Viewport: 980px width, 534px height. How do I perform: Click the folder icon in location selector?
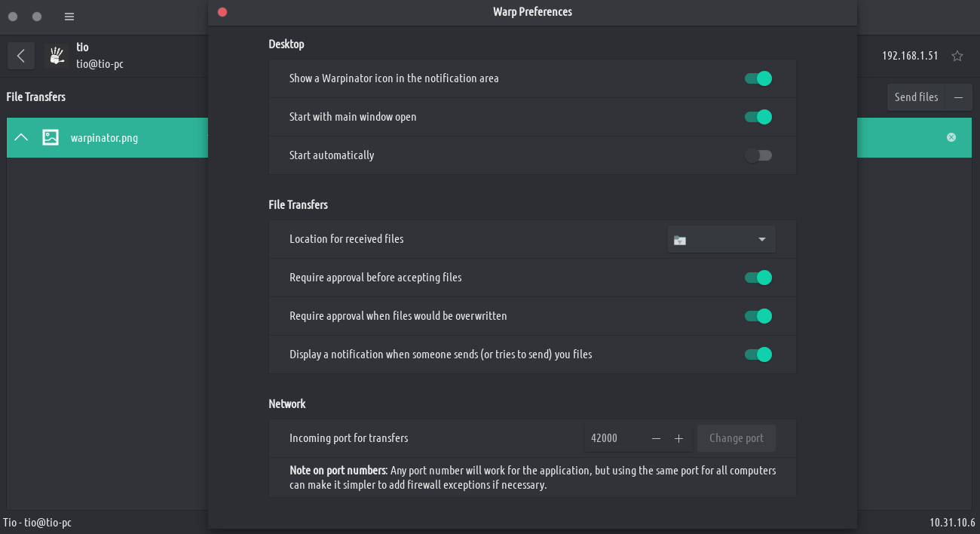(x=680, y=240)
